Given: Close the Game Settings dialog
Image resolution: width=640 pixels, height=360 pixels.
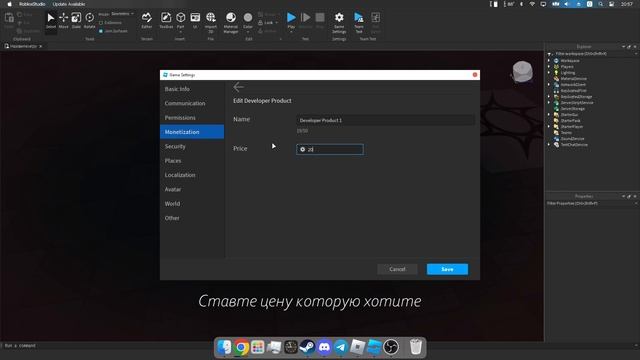Looking at the screenshot, I should pyautogui.click(x=475, y=75).
